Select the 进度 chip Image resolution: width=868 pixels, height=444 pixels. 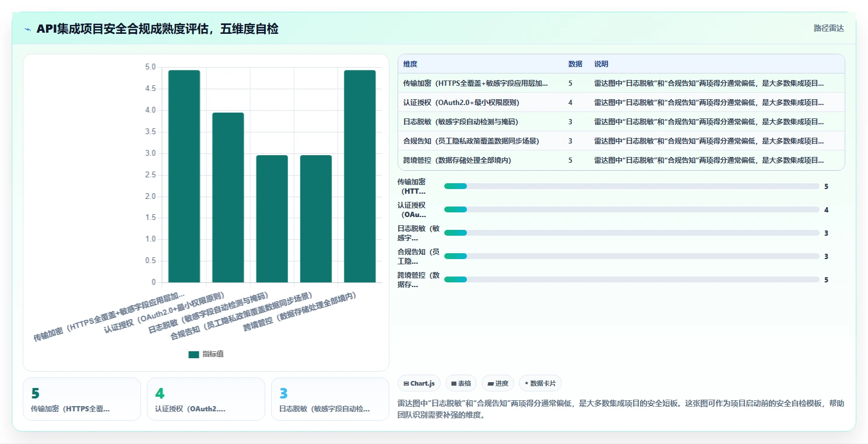coord(498,383)
